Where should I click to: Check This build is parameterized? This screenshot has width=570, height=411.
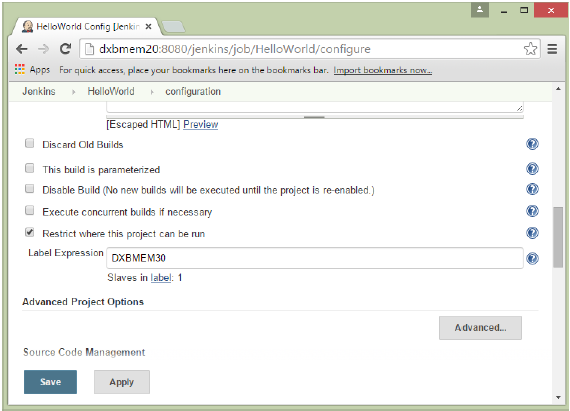click(x=29, y=168)
